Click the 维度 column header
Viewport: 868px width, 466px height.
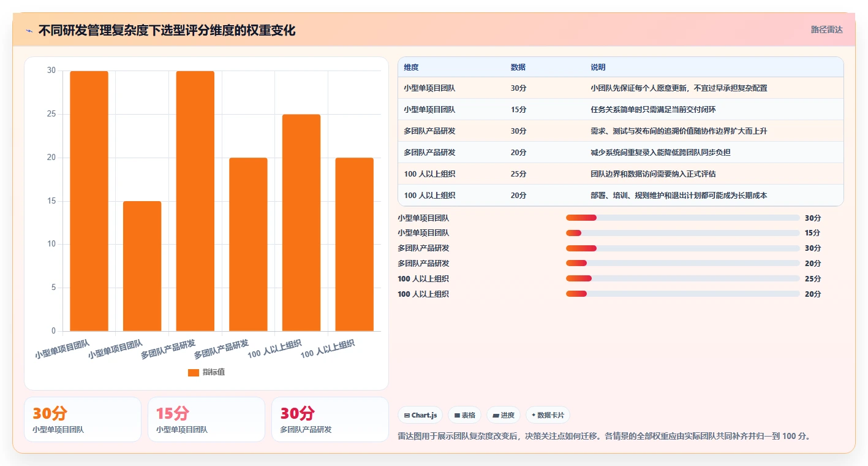click(412, 67)
